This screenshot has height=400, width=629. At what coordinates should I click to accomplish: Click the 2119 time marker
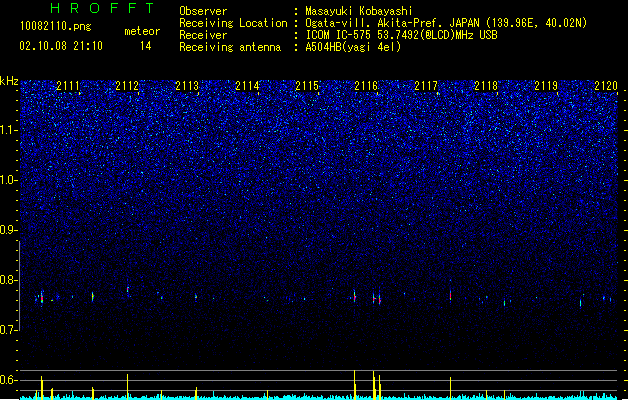pos(546,86)
